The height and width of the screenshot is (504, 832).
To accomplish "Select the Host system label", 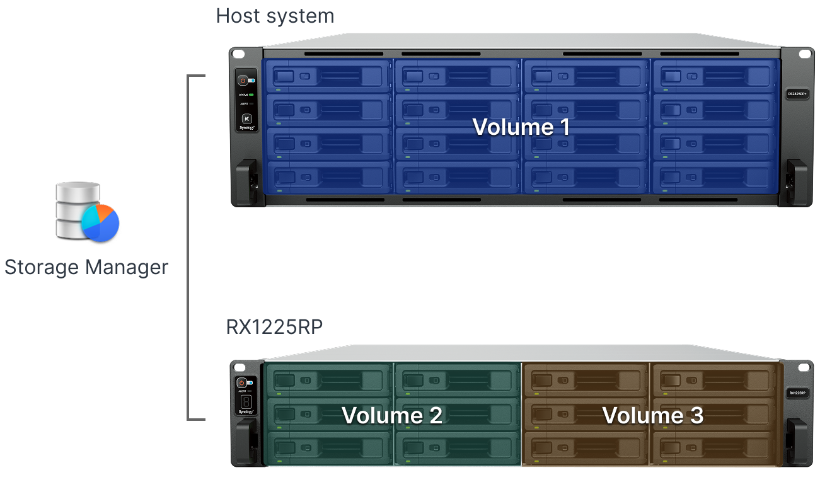I will [x=275, y=16].
